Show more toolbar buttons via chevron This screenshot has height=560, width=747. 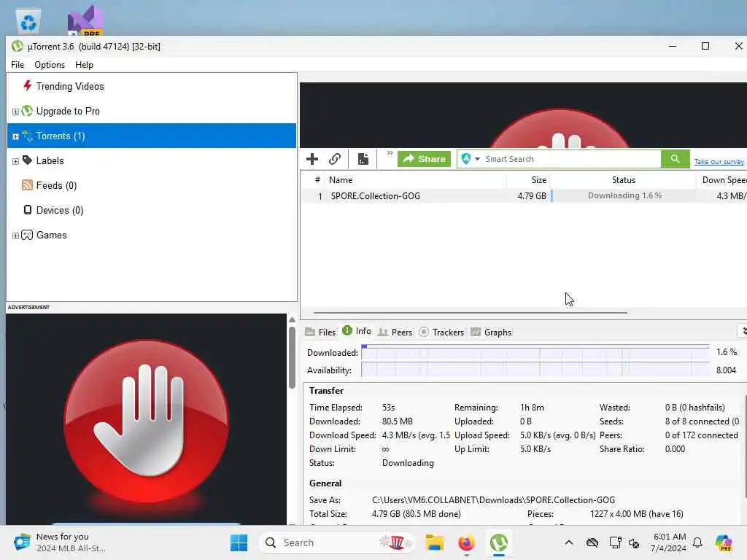pyautogui.click(x=390, y=153)
